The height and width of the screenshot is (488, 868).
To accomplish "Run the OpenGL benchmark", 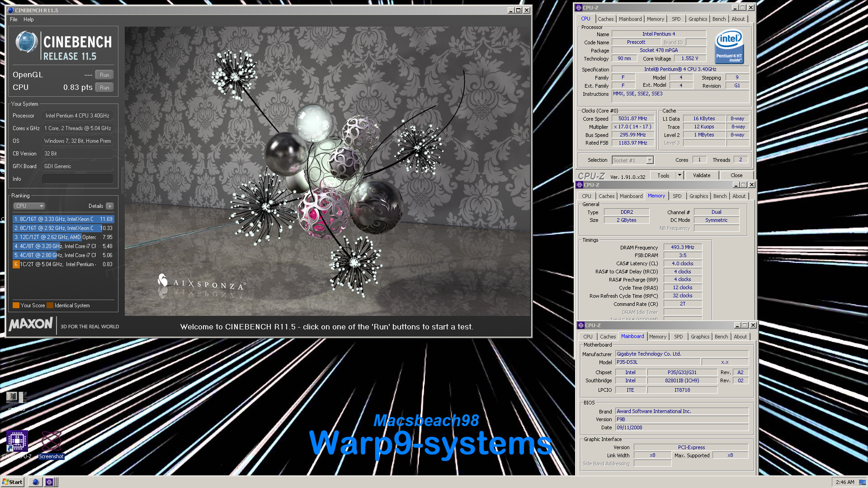I will [x=104, y=75].
